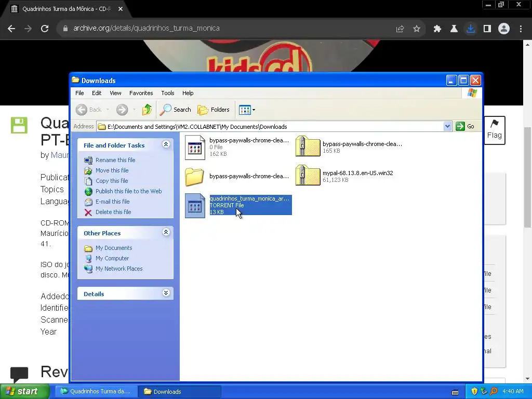
Task: Click the security shield tray icon
Action: 474,391
